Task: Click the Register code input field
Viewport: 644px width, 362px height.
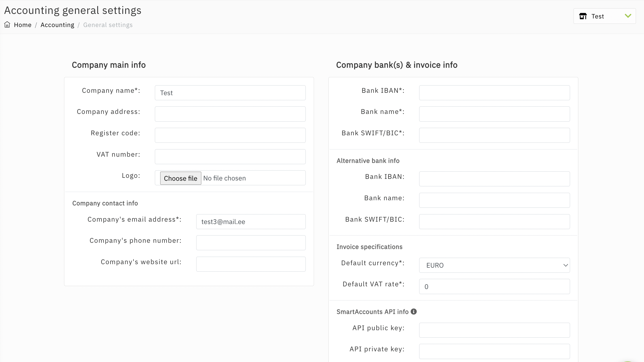Action: coord(230,135)
